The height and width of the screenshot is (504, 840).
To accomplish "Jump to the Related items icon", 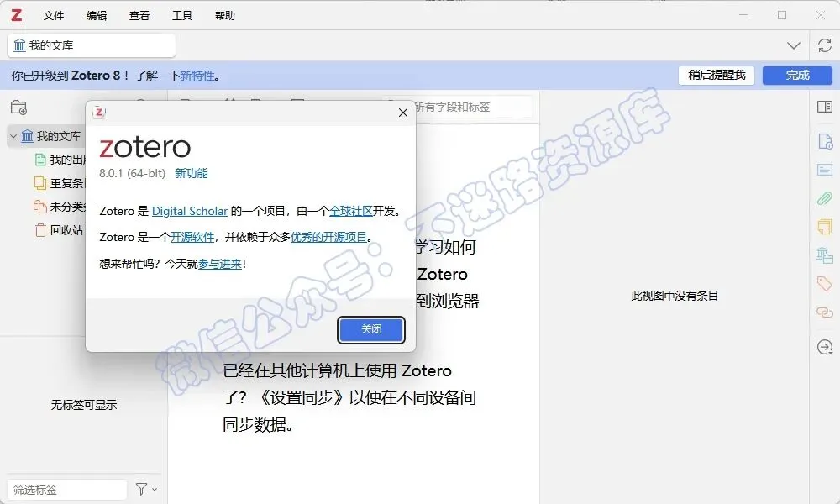I will [x=825, y=312].
